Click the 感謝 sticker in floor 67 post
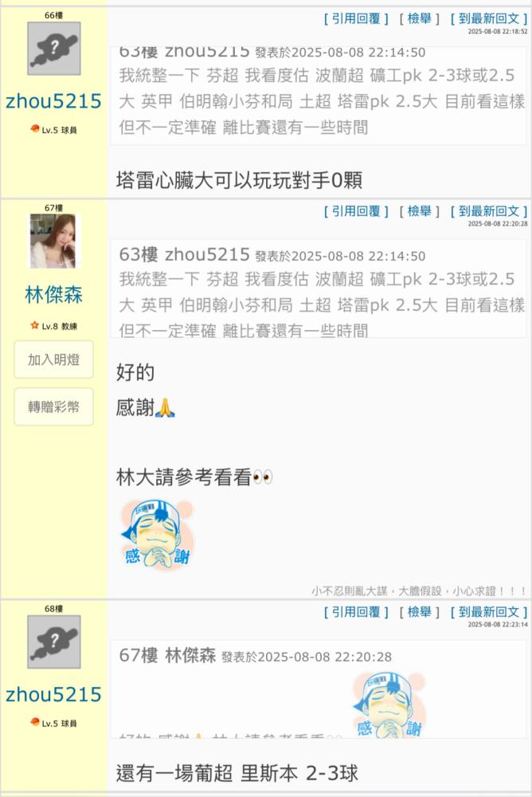532x797 pixels. coord(158,534)
